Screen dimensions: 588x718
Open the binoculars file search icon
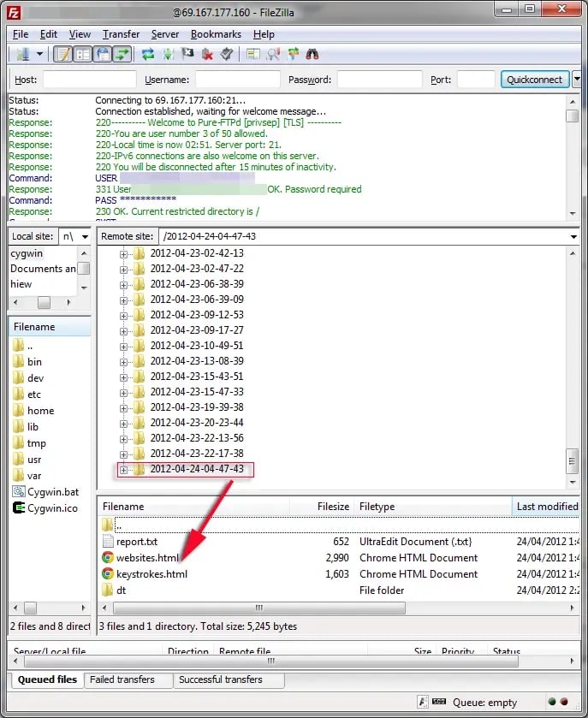pos(312,54)
